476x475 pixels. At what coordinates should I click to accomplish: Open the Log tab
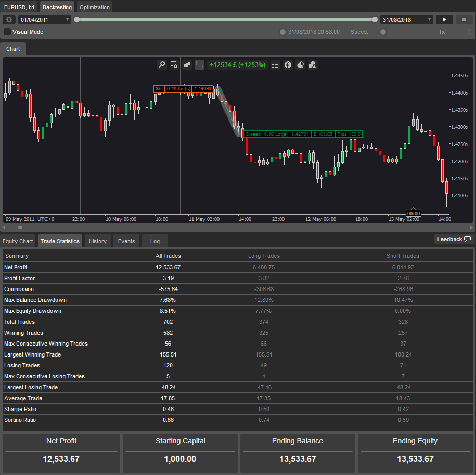(x=155, y=241)
